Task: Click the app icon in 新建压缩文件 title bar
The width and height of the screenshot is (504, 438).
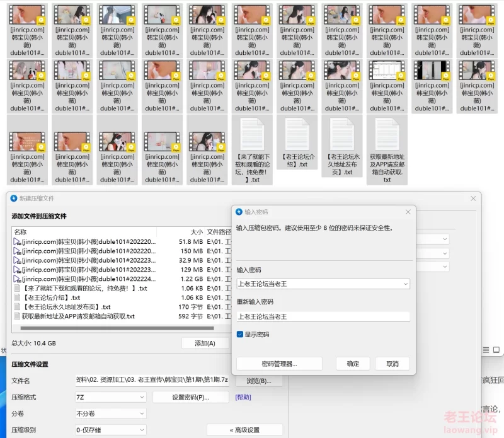Action: pos(13,199)
